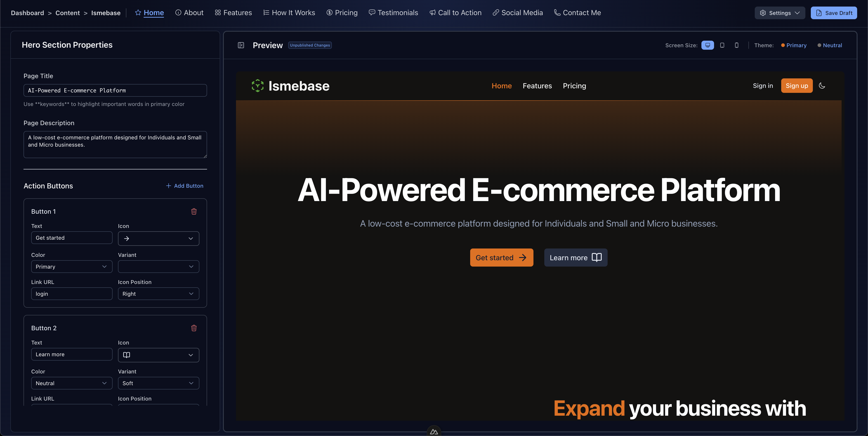Image resolution: width=868 pixels, height=436 pixels.
Task: Toggle dark mode moon icon in preview
Action: (x=822, y=86)
